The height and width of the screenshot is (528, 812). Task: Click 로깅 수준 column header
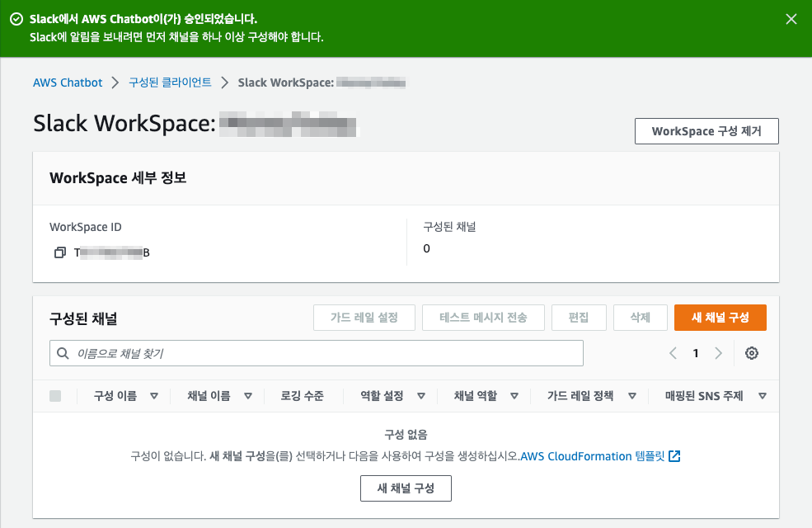pos(302,396)
